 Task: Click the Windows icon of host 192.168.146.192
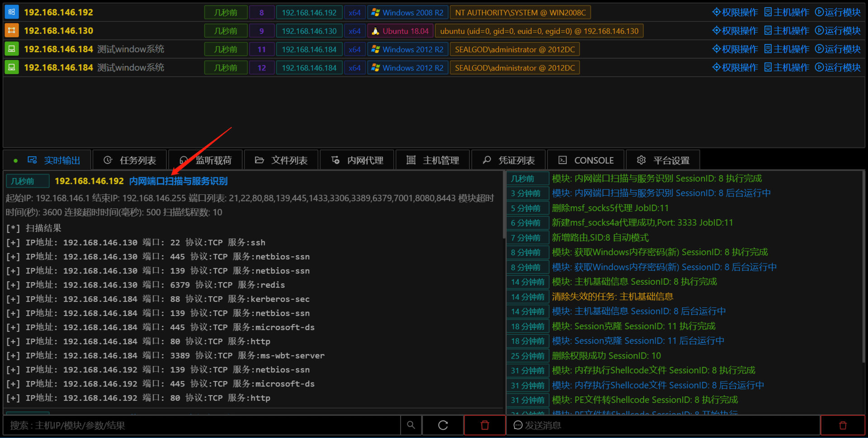[x=12, y=12]
